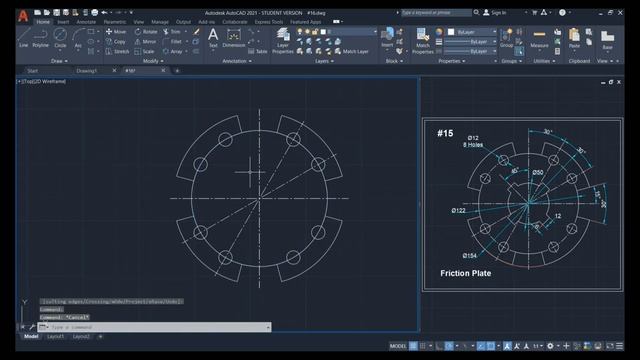
Task: Click the Erase tool in the Modify panel
Action: [196, 31]
